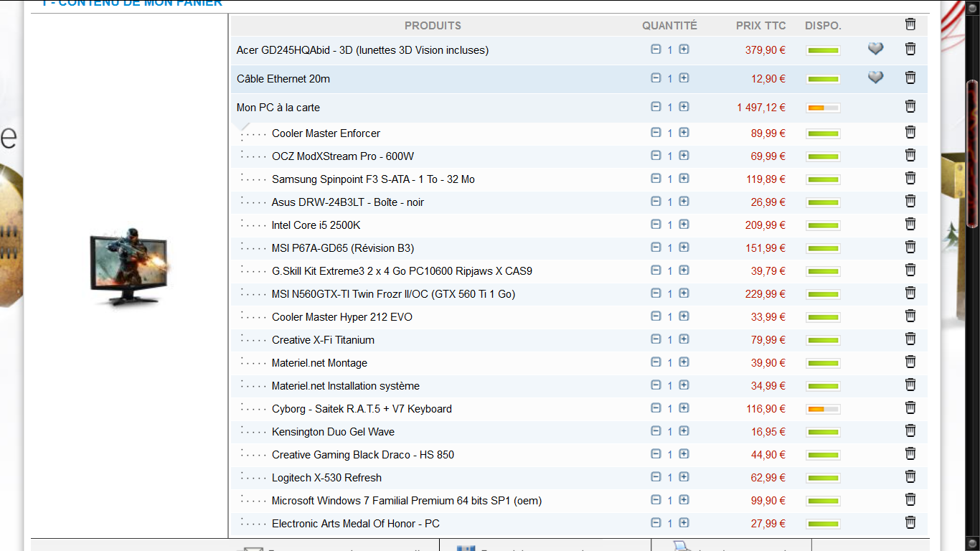Trash the Logitech X-530 Refresh item

pos(910,476)
